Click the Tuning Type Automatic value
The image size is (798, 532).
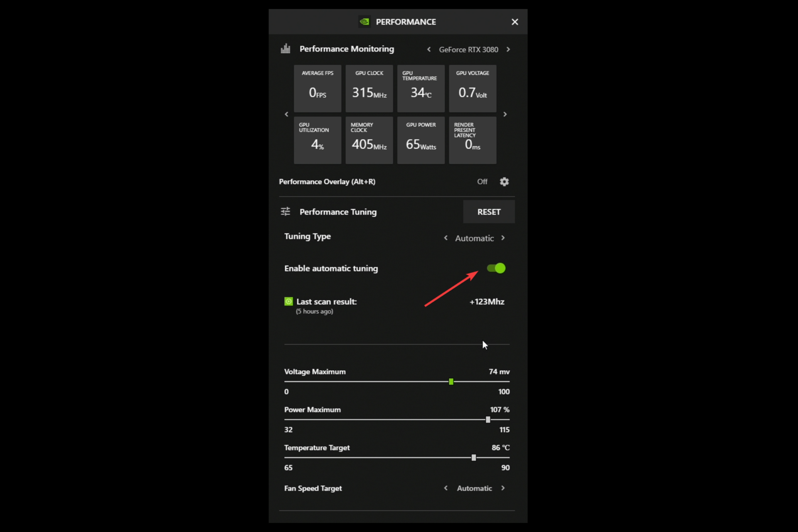[x=474, y=238]
